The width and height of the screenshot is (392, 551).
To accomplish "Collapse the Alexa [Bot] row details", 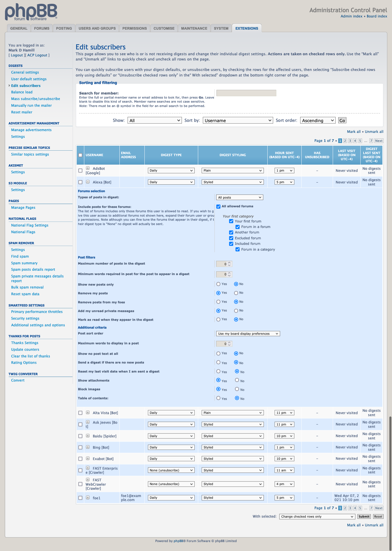I will (88, 182).
